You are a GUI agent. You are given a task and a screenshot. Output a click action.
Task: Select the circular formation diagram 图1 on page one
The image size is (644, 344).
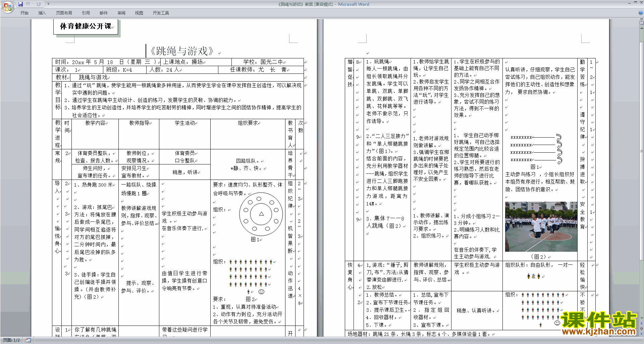pyautogui.click(x=261, y=214)
